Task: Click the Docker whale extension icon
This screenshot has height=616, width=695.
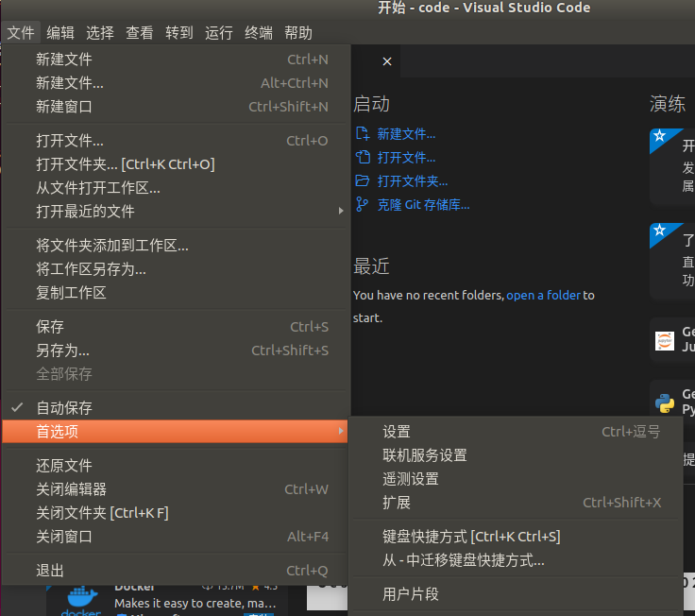Action: pyautogui.click(x=81, y=601)
